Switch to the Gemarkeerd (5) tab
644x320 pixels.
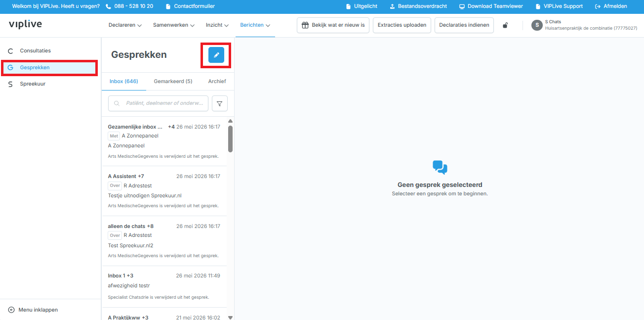tap(173, 81)
